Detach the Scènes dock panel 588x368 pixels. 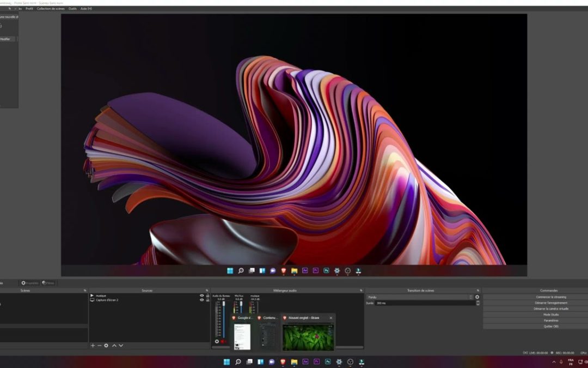85,291
